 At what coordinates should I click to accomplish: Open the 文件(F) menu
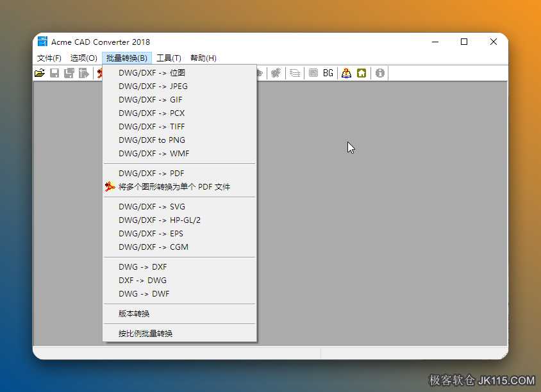[x=49, y=58]
